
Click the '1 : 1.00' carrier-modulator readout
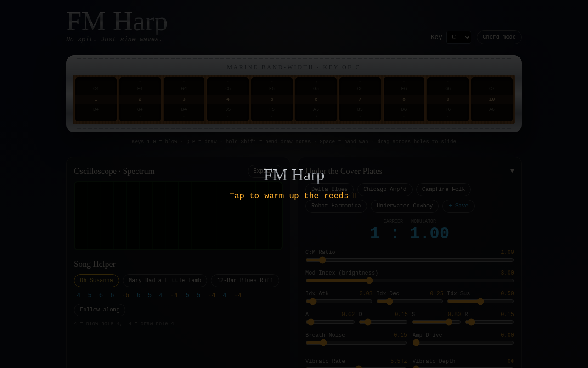point(410,234)
